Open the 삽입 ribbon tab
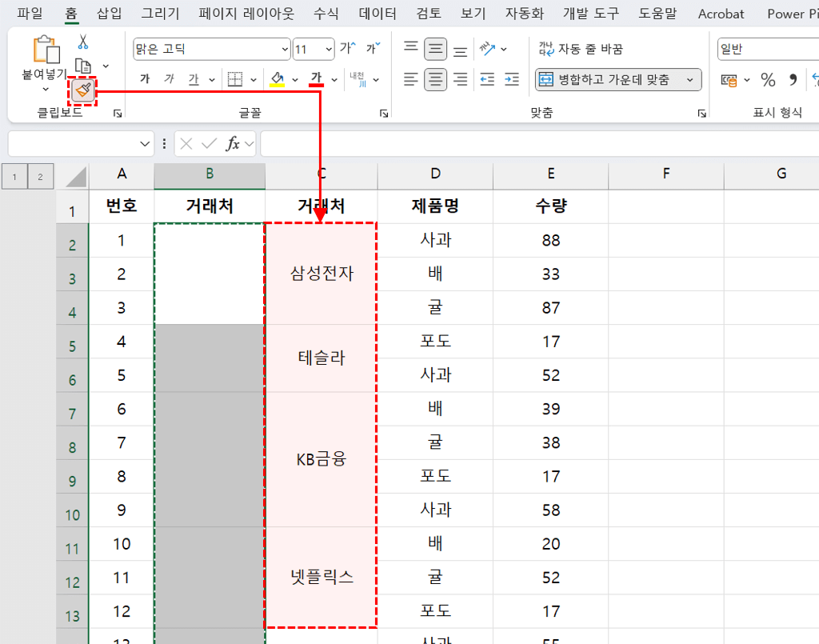 (x=109, y=14)
